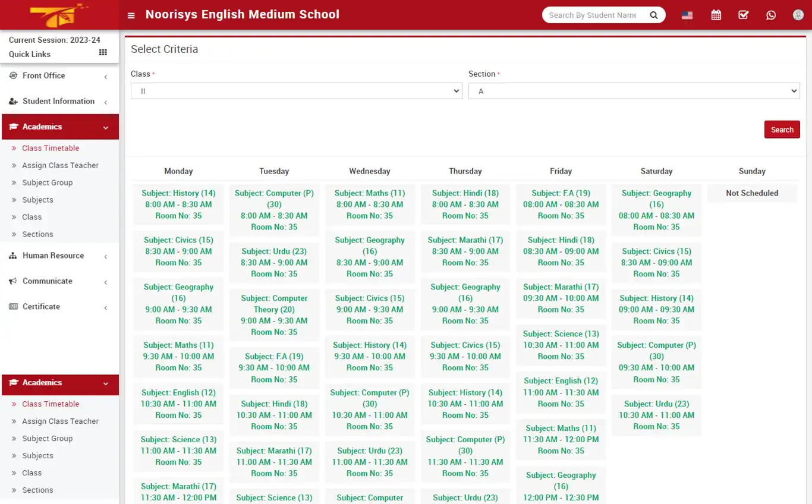Open WhatsApp icon in the top bar
The width and height of the screenshot is (812, 504).
coord(771,15)
